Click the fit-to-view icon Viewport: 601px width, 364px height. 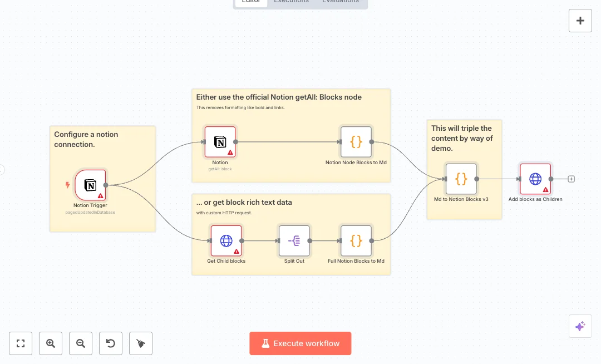click(21, 343)
